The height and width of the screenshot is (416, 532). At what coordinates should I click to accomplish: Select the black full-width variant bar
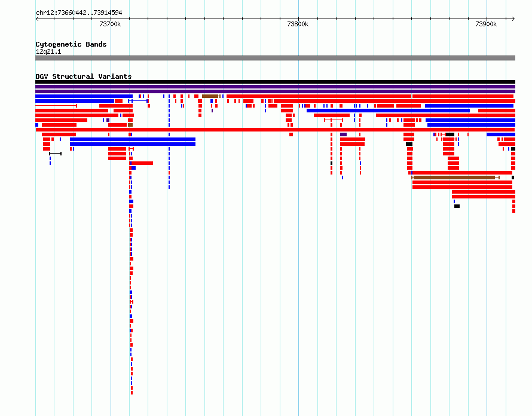pyautogui.click(x=275, y=82)
